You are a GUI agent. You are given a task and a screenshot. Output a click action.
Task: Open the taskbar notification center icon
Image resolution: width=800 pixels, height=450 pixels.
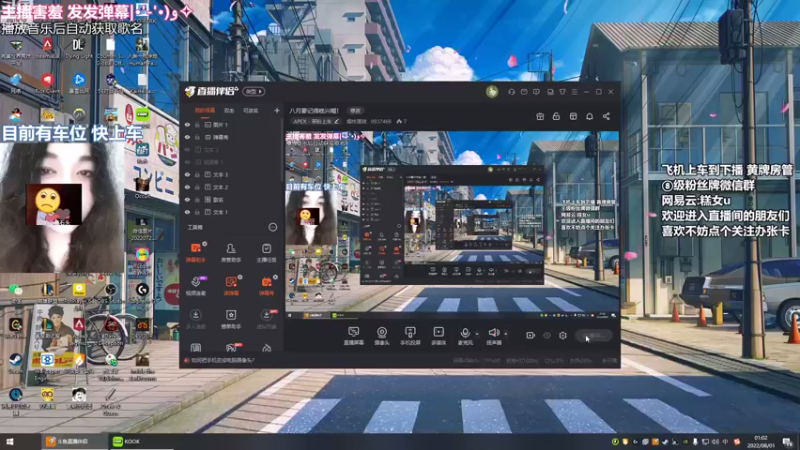click(x=788, y=442)
